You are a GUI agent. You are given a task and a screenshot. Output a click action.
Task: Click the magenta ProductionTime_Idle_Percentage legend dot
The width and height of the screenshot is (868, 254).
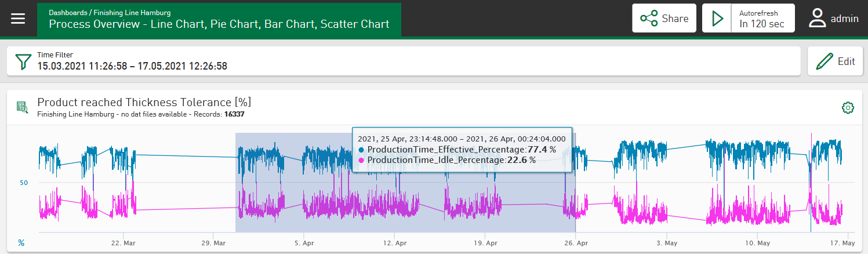[x=362, y=160]
